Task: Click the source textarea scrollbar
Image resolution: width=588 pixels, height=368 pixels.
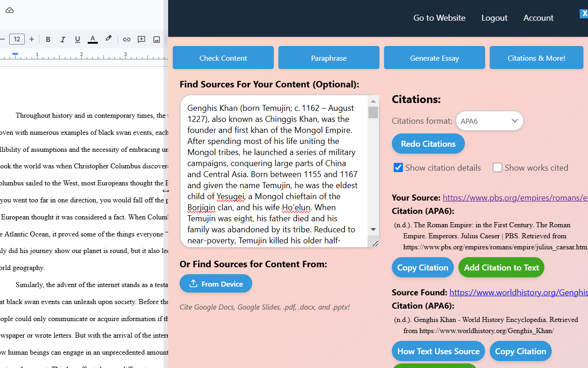Action: pyautogui.click(x=373, y=110)
